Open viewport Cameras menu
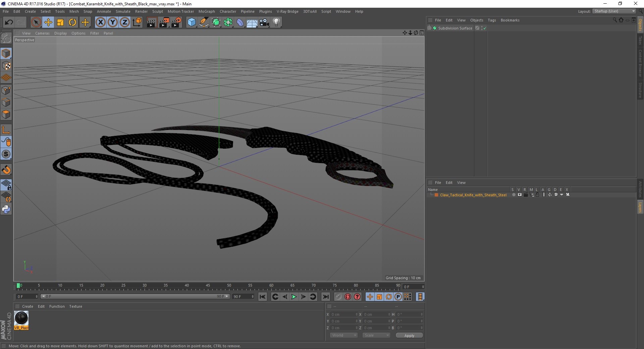This screenshot has height=349, width=644. point(42,33)
